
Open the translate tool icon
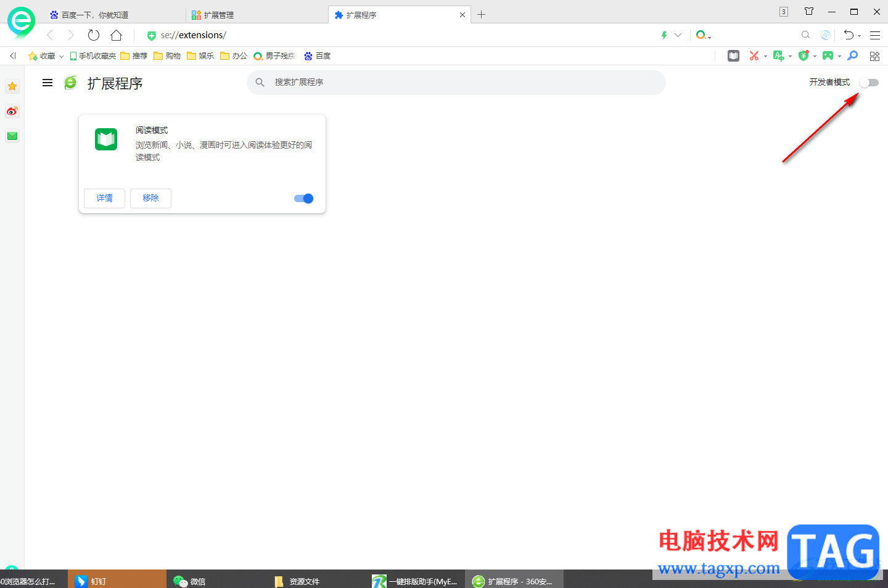[779, 55]
